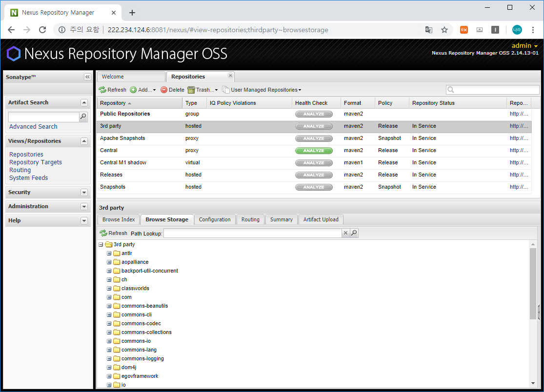Switch to Configuration tab
This screenshot has height=392, width=544.
click(x=215, y=219)
